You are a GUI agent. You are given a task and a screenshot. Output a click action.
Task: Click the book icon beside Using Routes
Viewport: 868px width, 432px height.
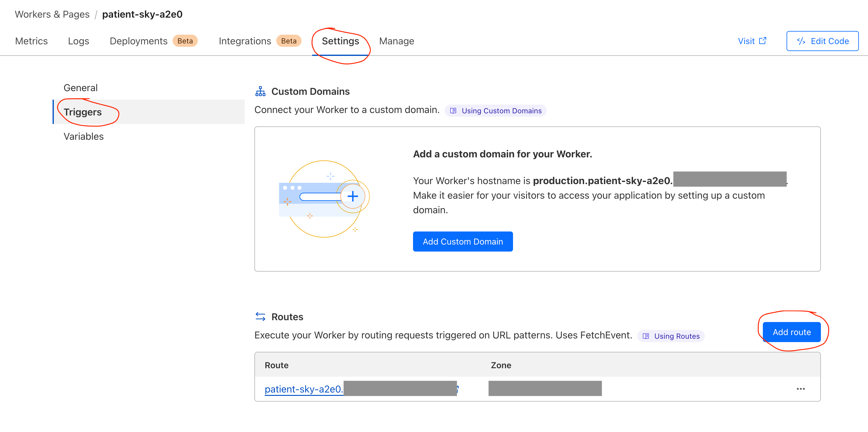tap(646, 336)
